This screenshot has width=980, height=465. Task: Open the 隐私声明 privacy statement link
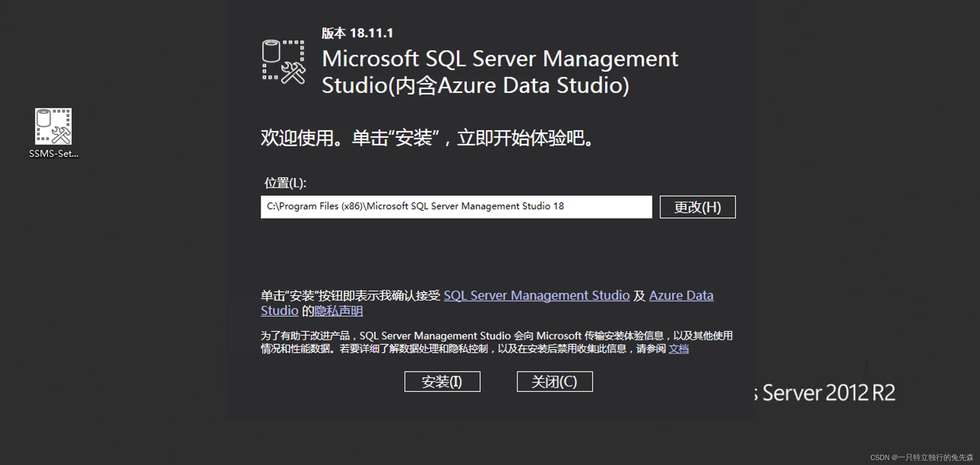(x=339, y=311)
